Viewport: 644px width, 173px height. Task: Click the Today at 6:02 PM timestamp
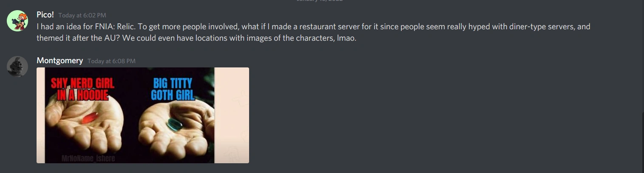click(x=82, y=15)
